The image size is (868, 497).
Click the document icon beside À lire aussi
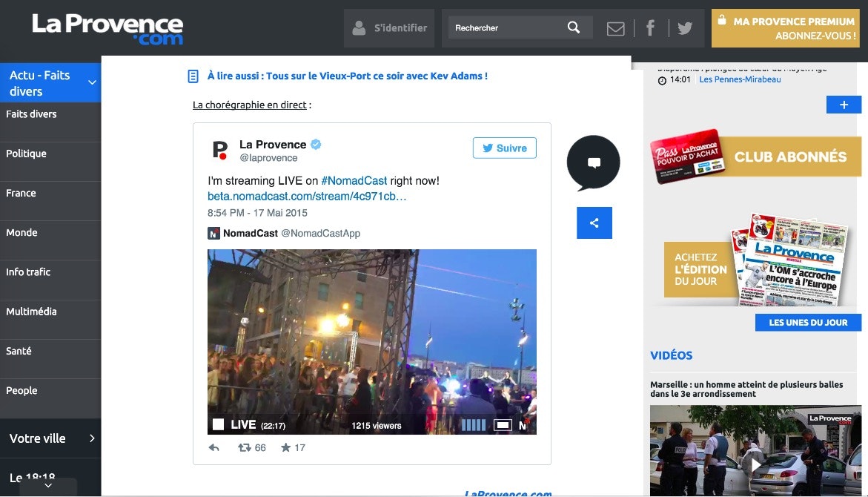click(193, 76)
